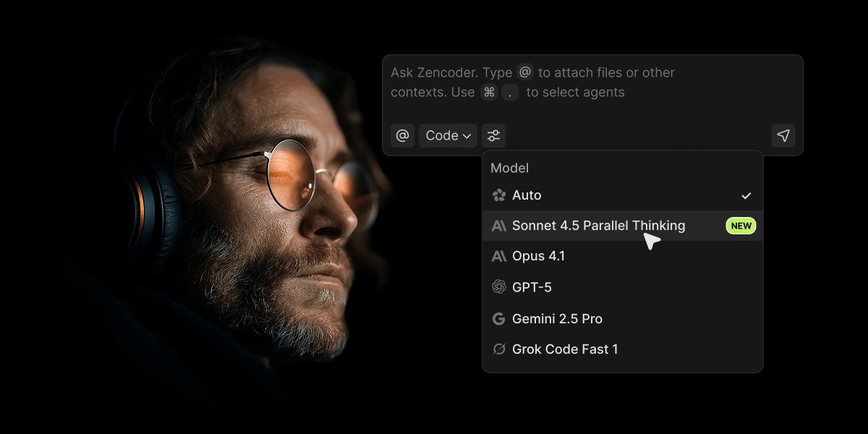Click the Google G icon beside Gemini 2.5 Pro

498,318
